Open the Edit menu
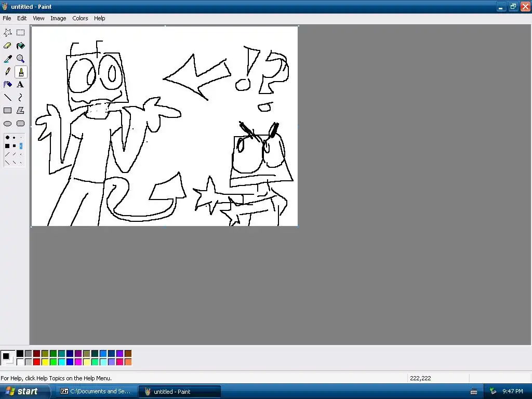The height and width of the screenshot is (399, 532). click(22, 18)
